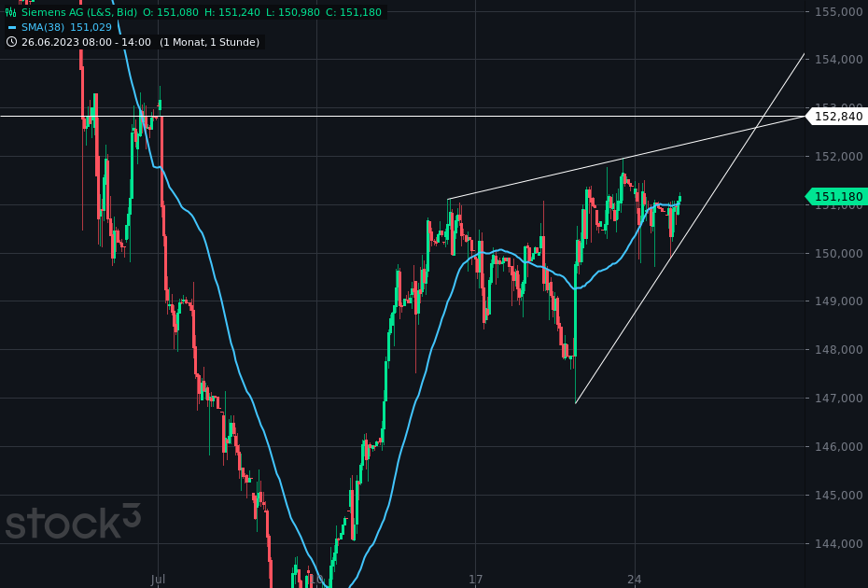Click the 152,000 price axis label
868x588 pixels.
click(x=839, y=157)
